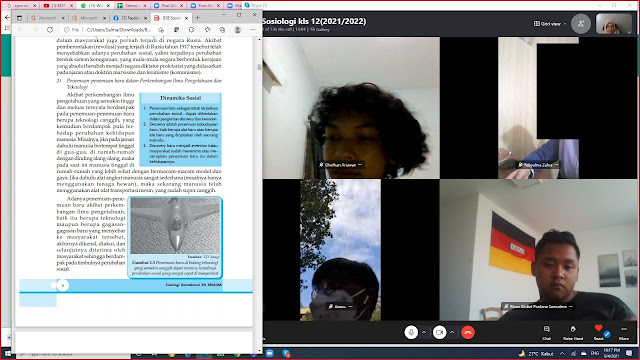Open options on Ghoffran's video tile
640x360 pixels.
(x=360, y=165)
